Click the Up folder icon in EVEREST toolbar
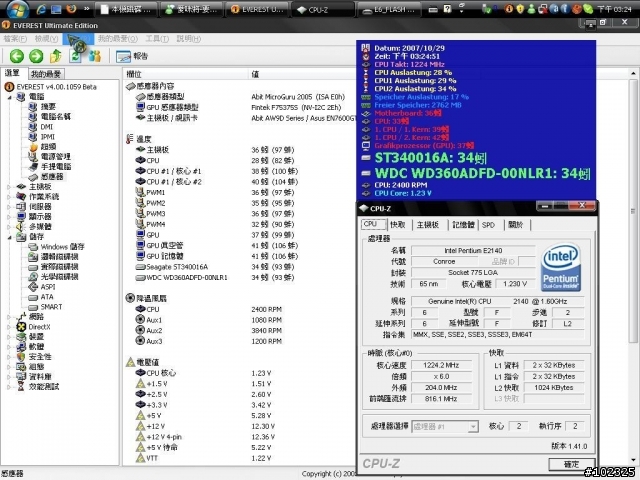The image size is (640, 480). 56,56
